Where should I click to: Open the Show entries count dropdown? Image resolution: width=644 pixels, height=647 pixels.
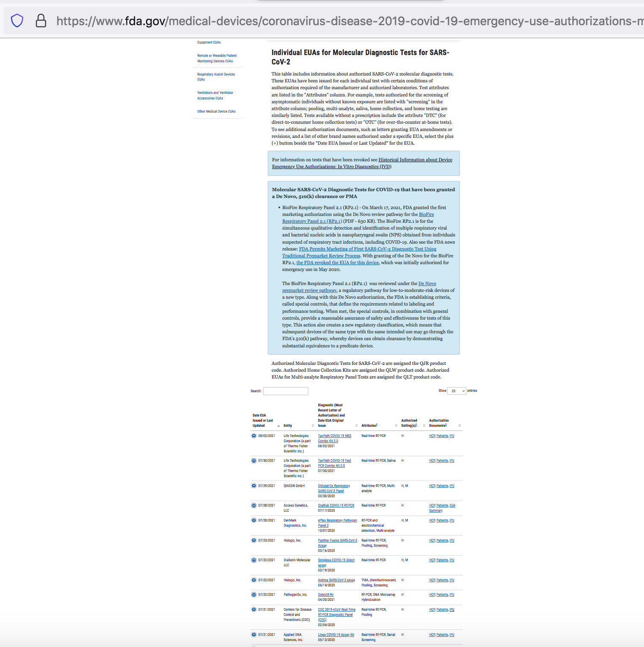point(457,391)
